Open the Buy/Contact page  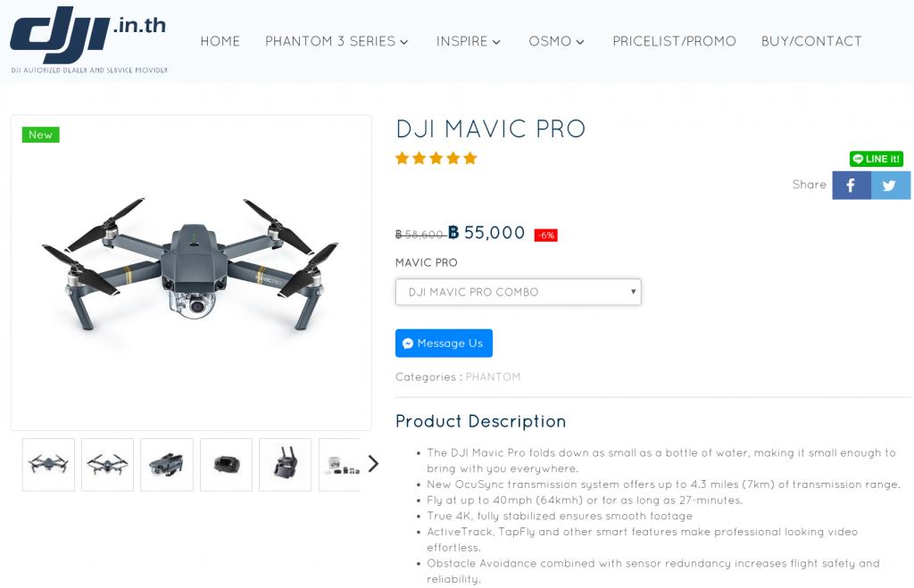coord(811,41)
